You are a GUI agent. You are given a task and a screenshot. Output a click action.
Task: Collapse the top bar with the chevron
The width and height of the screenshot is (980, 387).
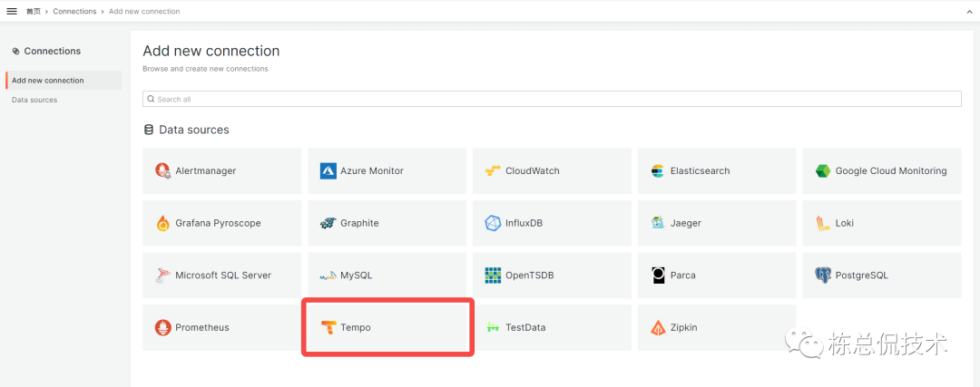point(967,11)
